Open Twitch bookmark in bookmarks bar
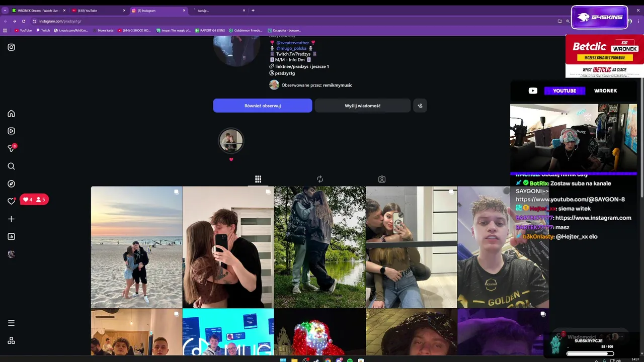 coord(43,30)
